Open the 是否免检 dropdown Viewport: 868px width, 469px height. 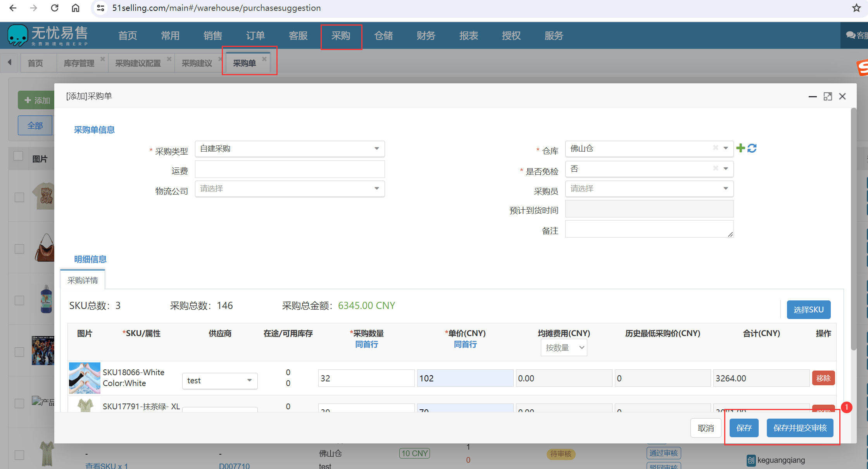coord(649,169)
